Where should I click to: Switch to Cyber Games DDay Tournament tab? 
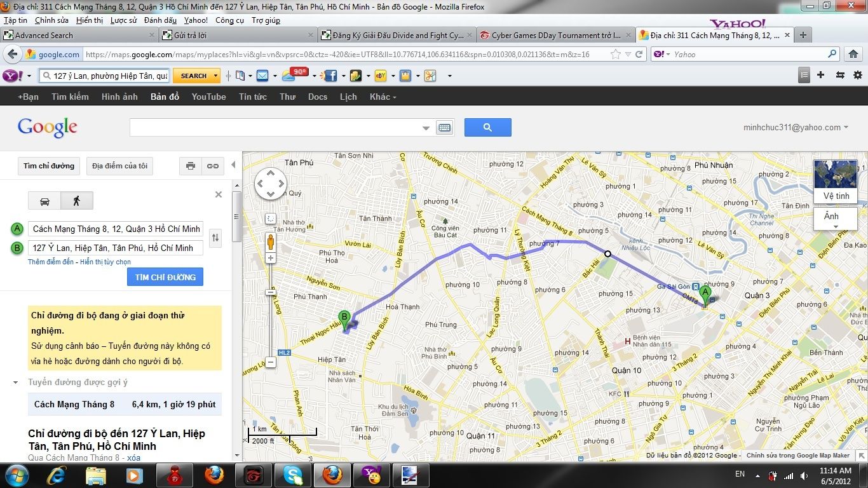[x=555, y=36]
